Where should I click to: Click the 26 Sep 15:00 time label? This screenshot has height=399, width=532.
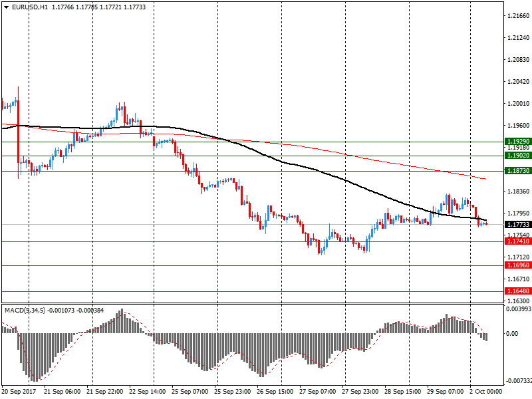point(275,392)
